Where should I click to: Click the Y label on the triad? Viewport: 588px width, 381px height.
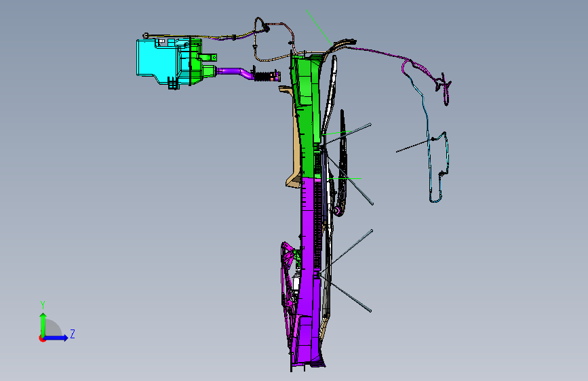pyautogui.click(x=43, y=305)
